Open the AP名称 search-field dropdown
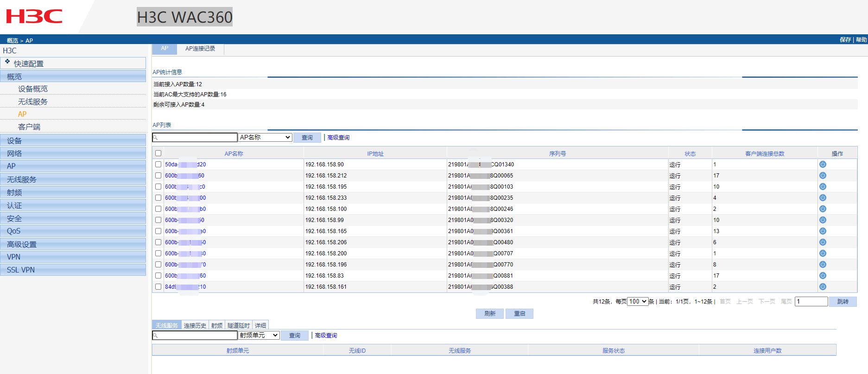The width and height of the screenshot is (868, 374). 265,137
